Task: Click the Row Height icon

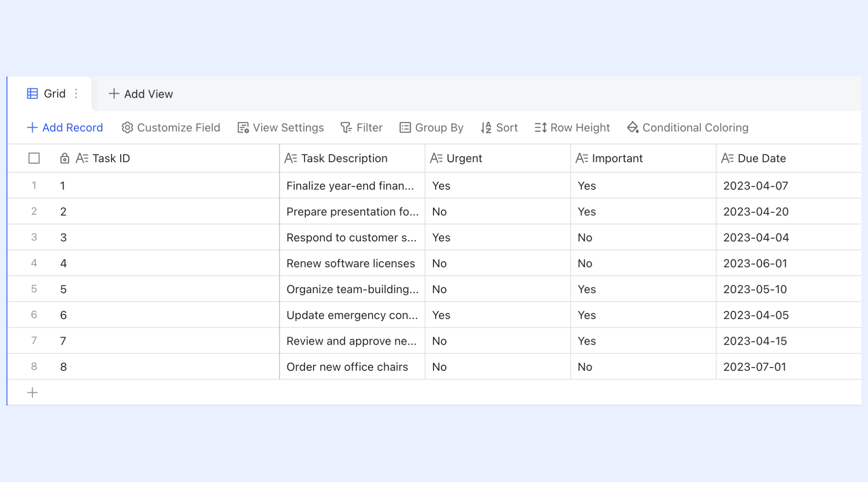Action: (540, 127)
